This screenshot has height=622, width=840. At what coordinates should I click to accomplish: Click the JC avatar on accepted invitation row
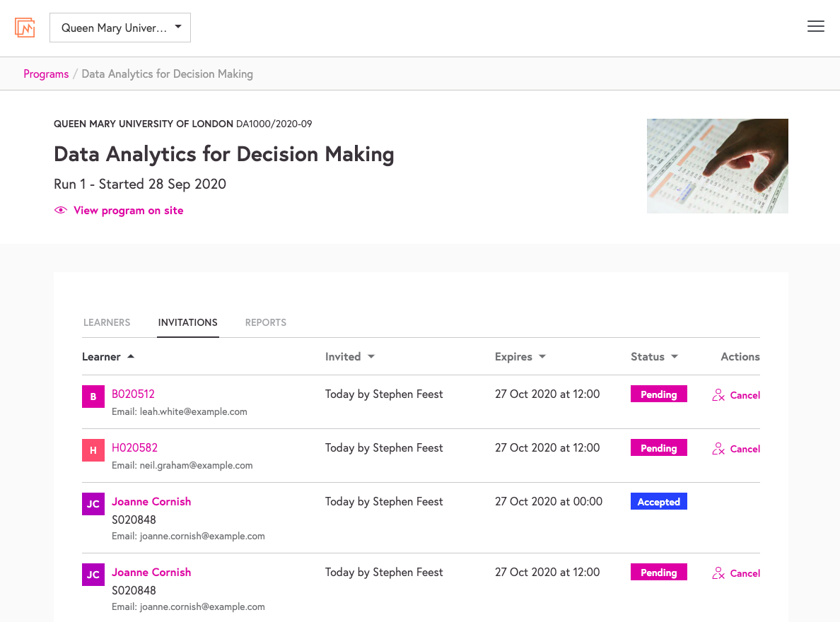tap(93, 503)
